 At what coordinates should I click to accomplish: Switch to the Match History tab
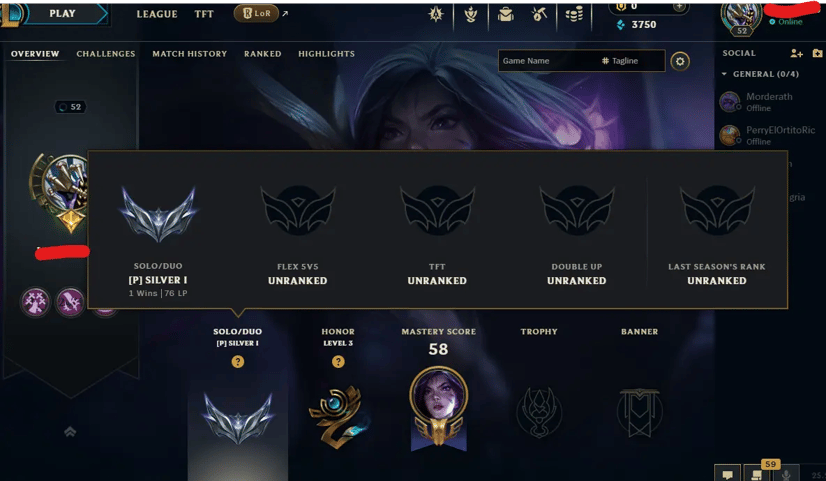[x=190, y=54]
